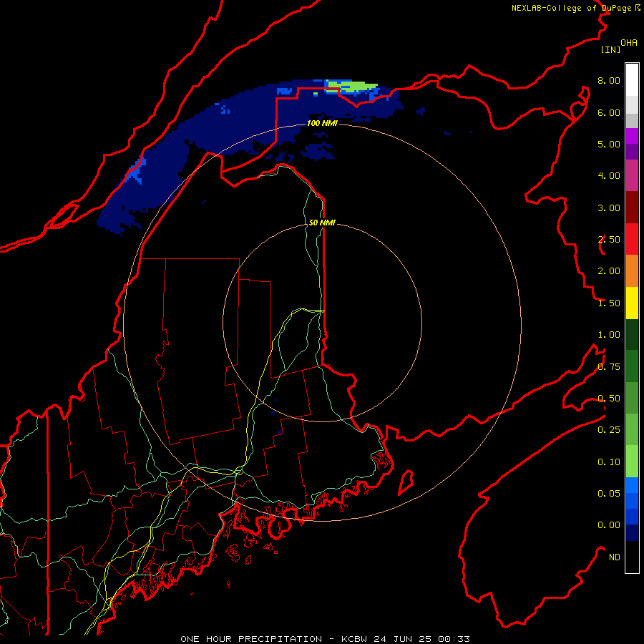
Task: Click the 0.10 legend value
Action: point(609,462)
